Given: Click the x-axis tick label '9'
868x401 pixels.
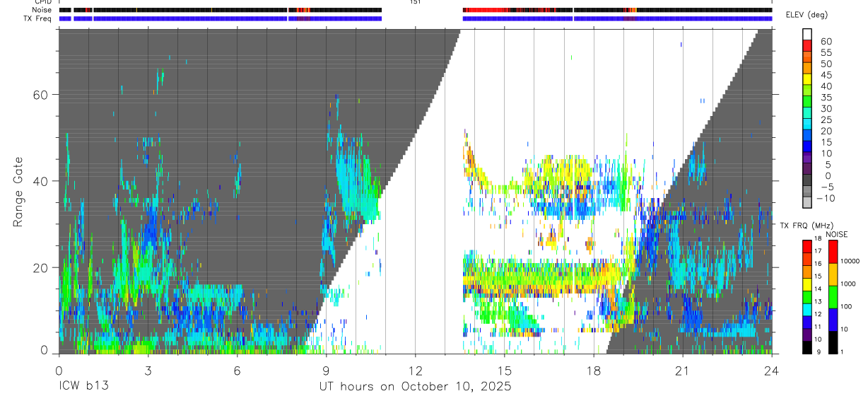Looking at the screenshot, I should (326, 370).
